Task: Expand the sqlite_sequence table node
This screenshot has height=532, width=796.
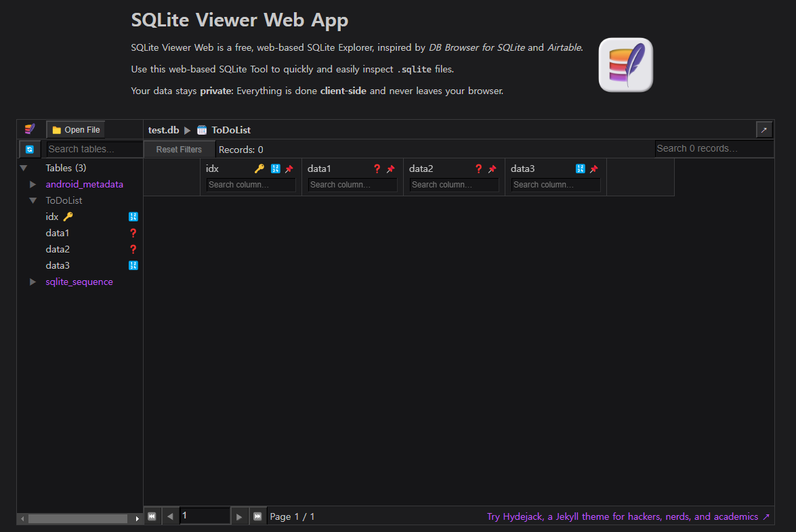Action: [33, 282]
